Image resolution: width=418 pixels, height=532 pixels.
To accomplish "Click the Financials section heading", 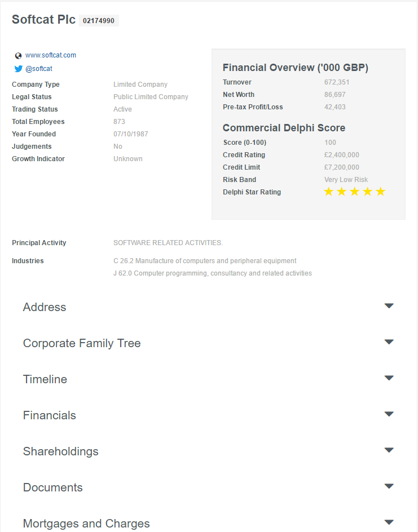I will coord(50,415).
